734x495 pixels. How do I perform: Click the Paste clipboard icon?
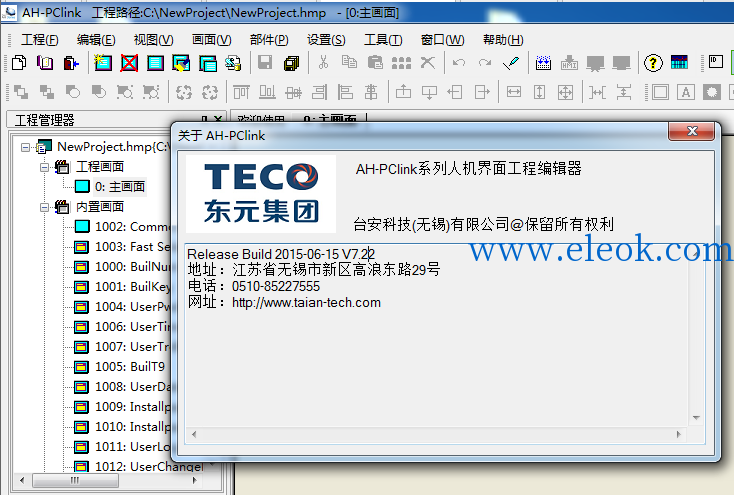point(375,62)
